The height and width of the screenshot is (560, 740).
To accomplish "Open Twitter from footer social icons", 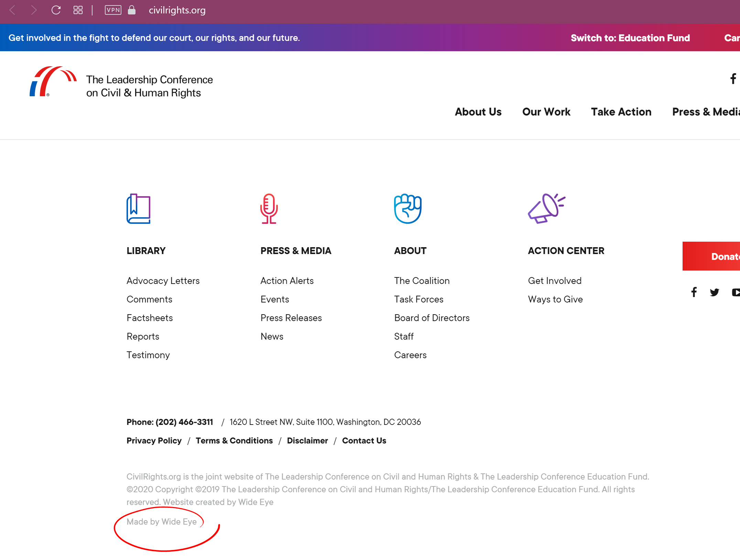I will (715, 292).
